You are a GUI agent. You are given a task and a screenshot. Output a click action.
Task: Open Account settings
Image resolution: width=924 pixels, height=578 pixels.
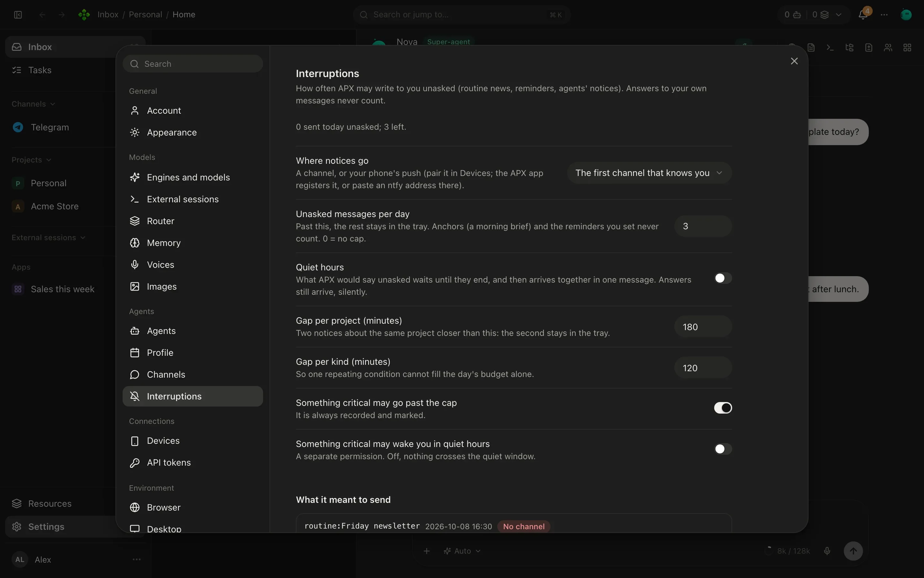point(193,110)
